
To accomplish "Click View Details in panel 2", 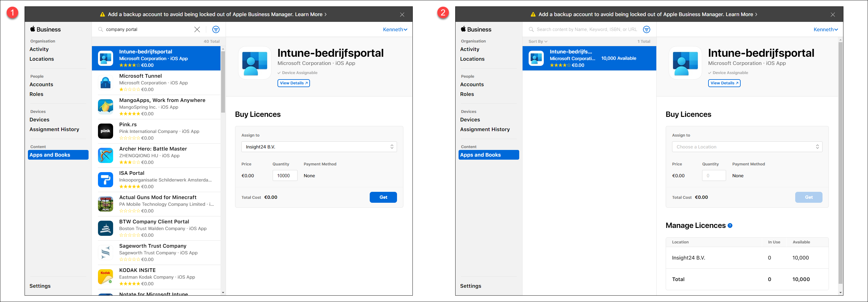I will (724, 83).
